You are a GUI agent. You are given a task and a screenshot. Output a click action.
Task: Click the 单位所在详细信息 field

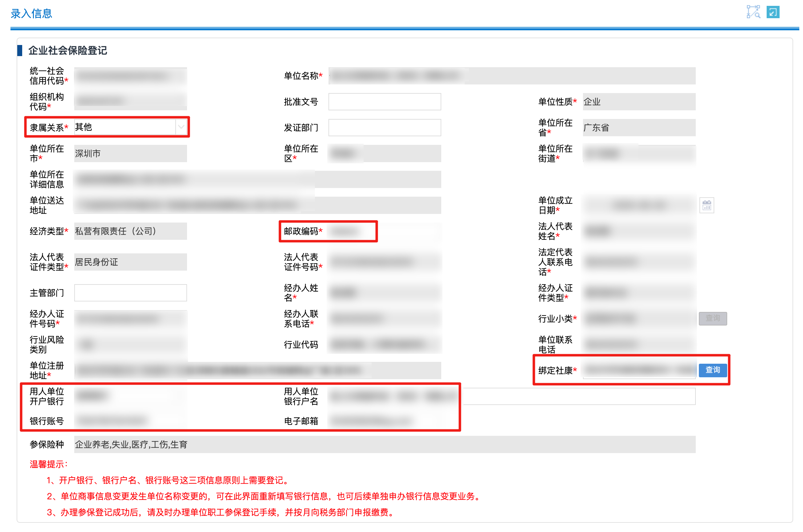click(x=258, y=179)
